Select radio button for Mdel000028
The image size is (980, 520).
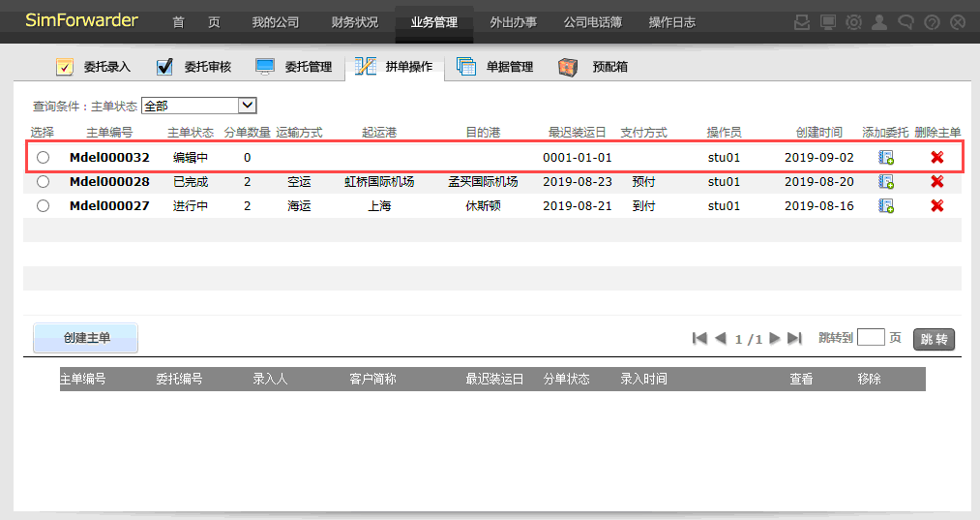(43, 181)
